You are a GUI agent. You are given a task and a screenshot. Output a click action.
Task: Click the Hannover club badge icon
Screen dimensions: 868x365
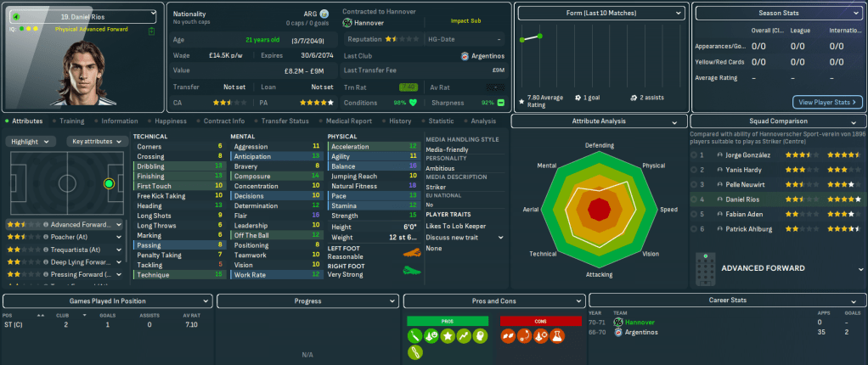[347, 23]
